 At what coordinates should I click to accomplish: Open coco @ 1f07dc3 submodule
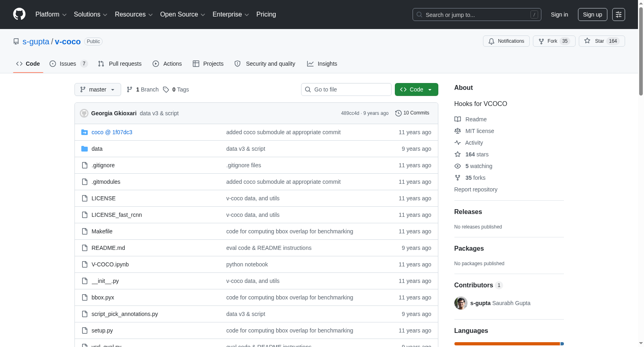click(x=112, y=132)
